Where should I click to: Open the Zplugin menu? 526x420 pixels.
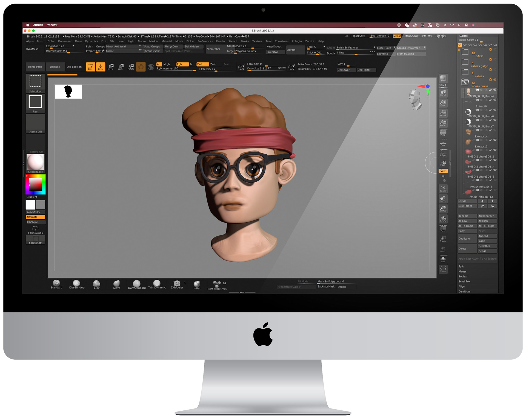[296, 41]
